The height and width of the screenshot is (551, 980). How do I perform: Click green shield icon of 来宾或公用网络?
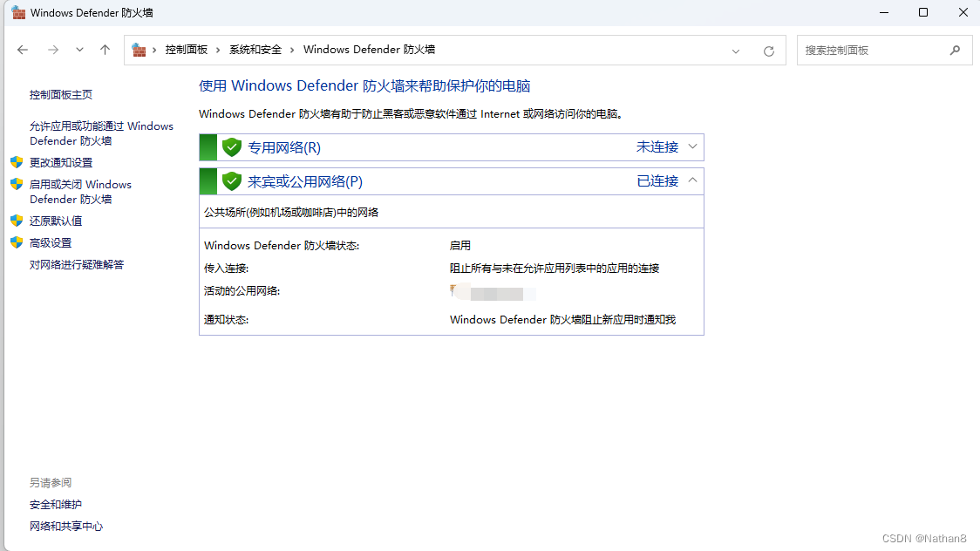tap(232, 181)
